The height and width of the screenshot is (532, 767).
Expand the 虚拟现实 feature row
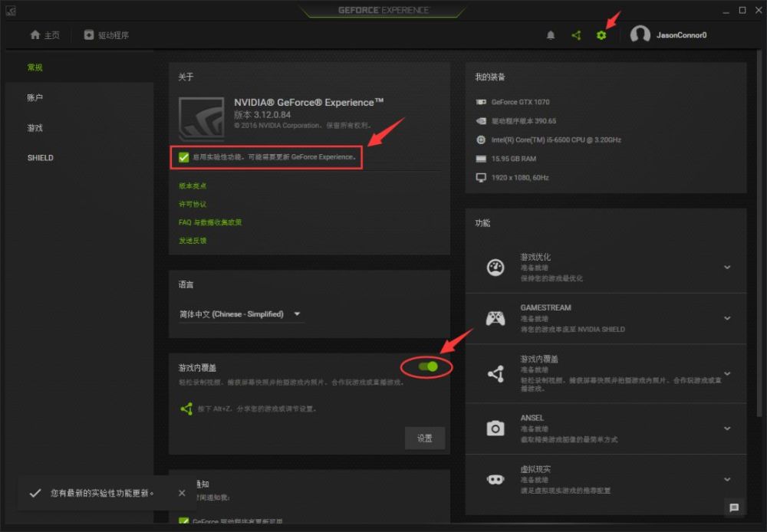pos(727,480)
